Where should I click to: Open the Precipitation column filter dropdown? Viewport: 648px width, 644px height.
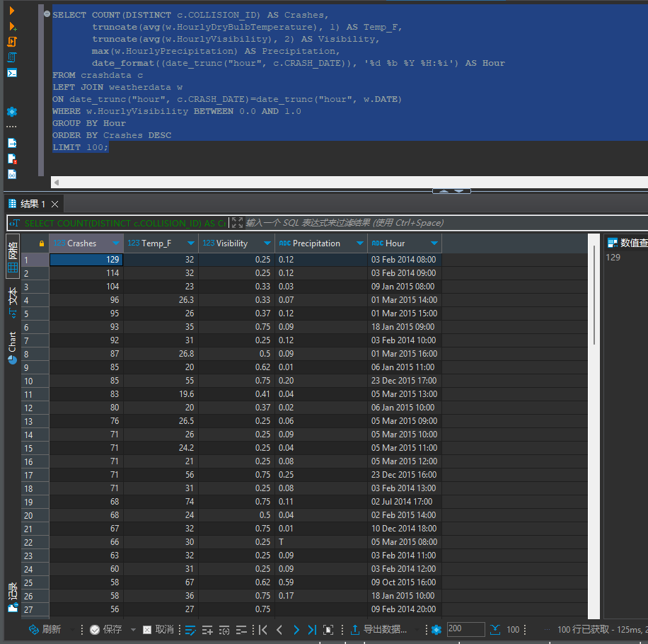pyautogui.click(x=360, y=243)
